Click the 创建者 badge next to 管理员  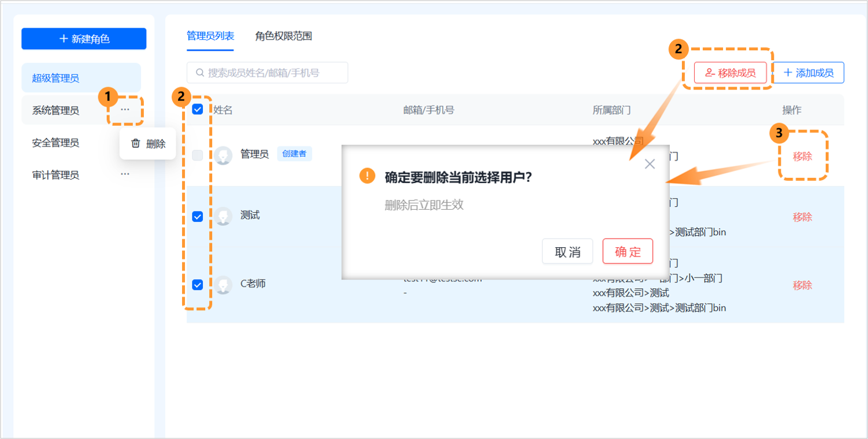(x=295, y=154)
